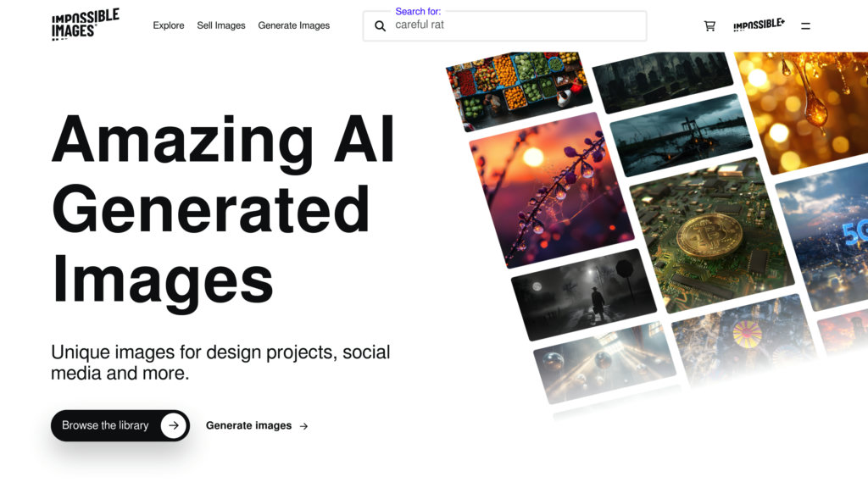
Task: Click the Impossible+ membership logo
Action: pos(759,25)
